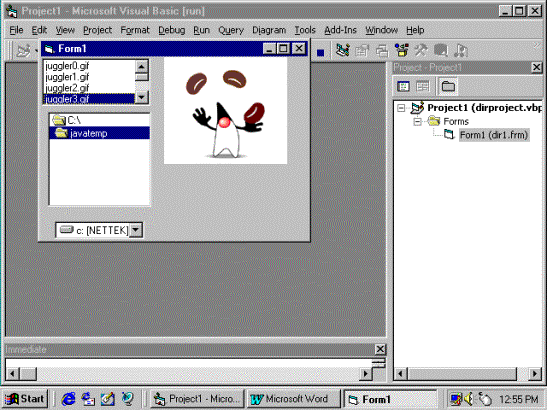547x410 pixels.
Task: Click right arrow of Project panel scrollbar
Action: pyautogui.click(x=535, y=374)
